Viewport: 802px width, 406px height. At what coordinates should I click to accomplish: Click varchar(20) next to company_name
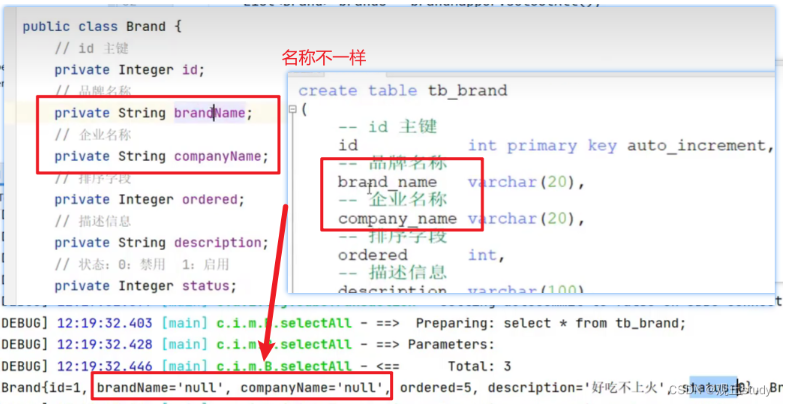click(523, 219)
